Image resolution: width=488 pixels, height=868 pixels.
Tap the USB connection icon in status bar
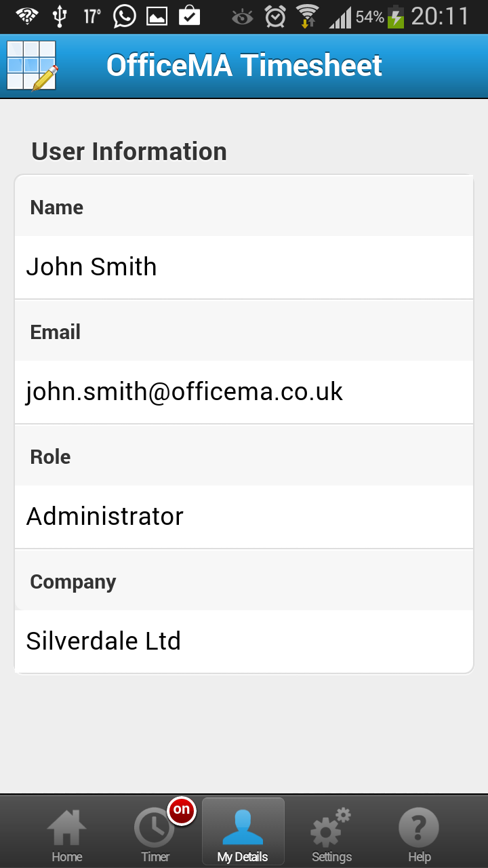pyautogui.click(x=60, y=16)
